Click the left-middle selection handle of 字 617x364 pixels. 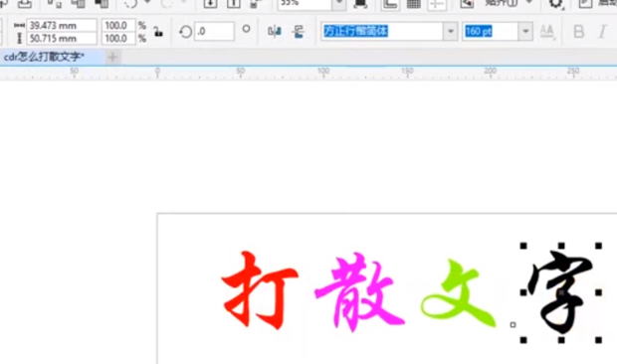523,292
